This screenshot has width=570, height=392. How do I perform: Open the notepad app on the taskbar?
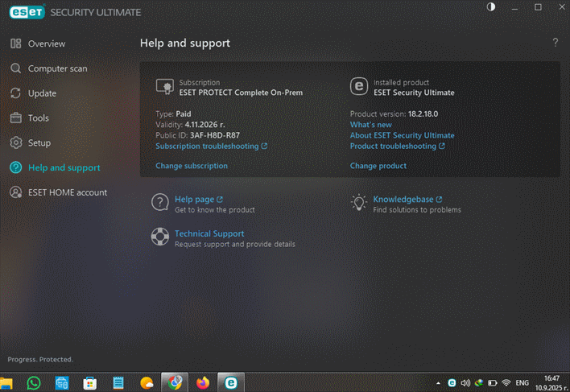(x=118, y=383)
